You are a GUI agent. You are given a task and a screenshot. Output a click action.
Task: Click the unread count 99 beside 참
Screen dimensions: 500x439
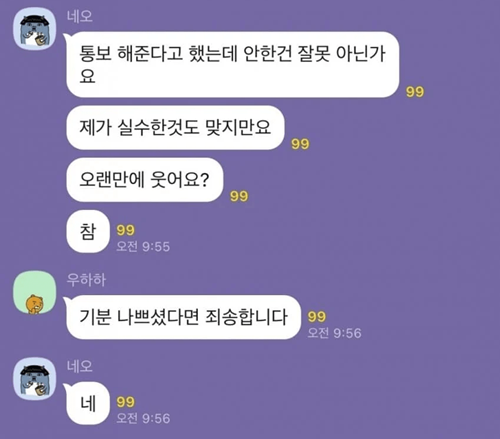point(126,230)
